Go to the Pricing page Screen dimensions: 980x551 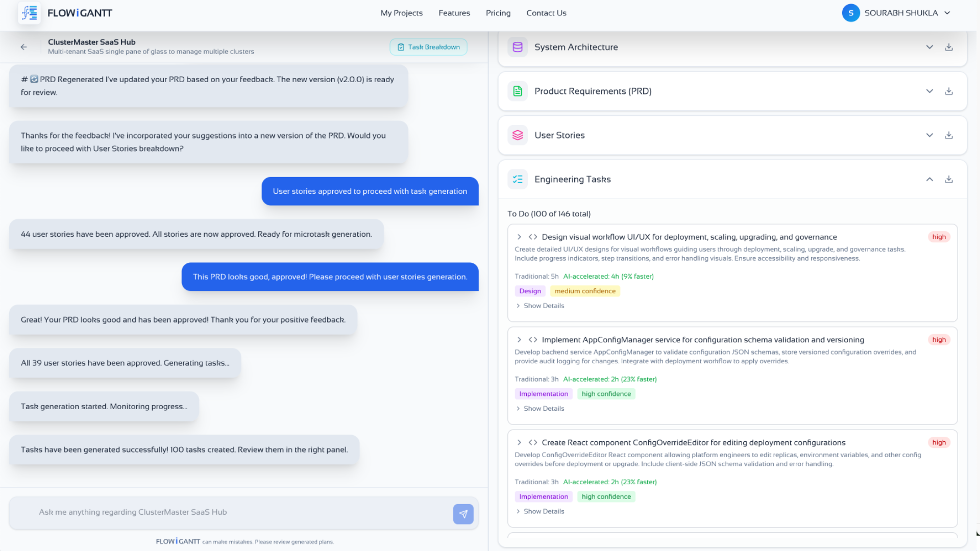498,13
